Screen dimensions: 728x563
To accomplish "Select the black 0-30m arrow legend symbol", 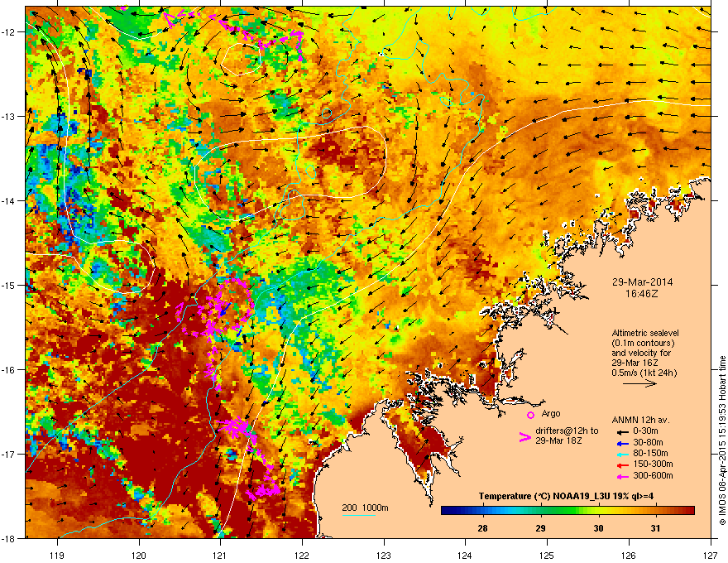I will [x=622, y=431].
